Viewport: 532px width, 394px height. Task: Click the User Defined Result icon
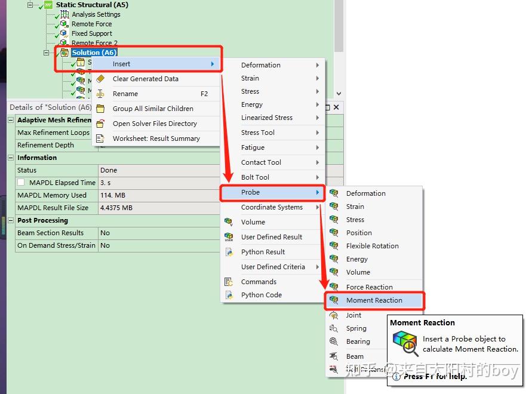(229, 236)
